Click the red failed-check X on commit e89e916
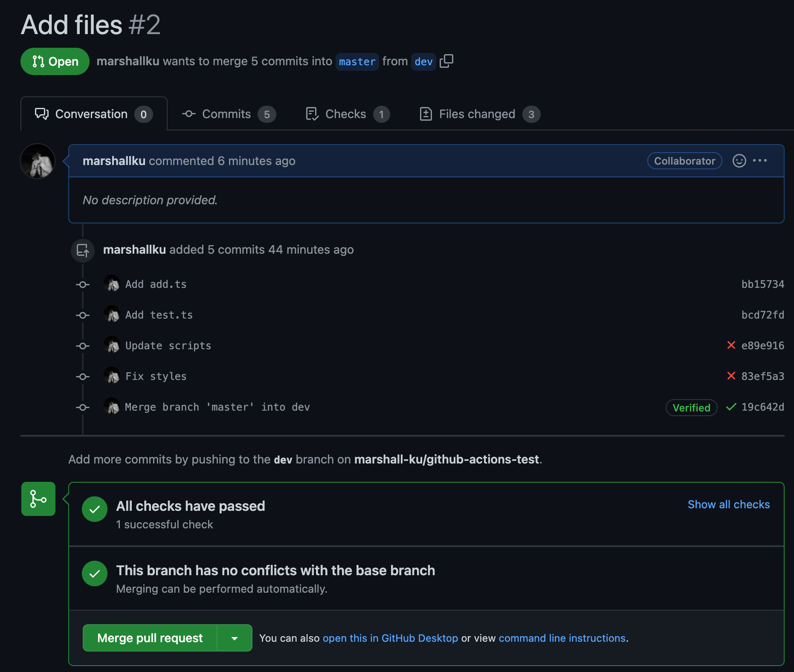Image resolution: width=794 pixels, height=672 pixels. pos(731,345)
